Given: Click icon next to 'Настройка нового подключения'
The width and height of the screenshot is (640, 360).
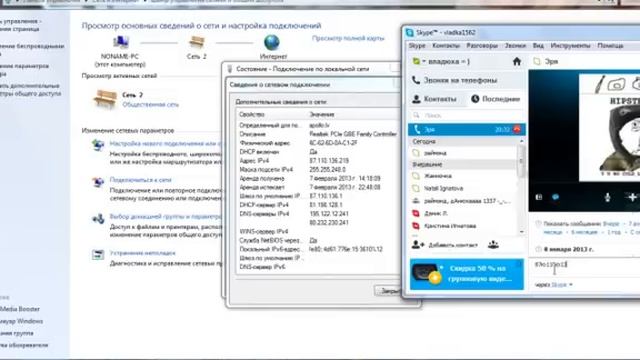Looking at the screenshot, I should click(98, 145).
